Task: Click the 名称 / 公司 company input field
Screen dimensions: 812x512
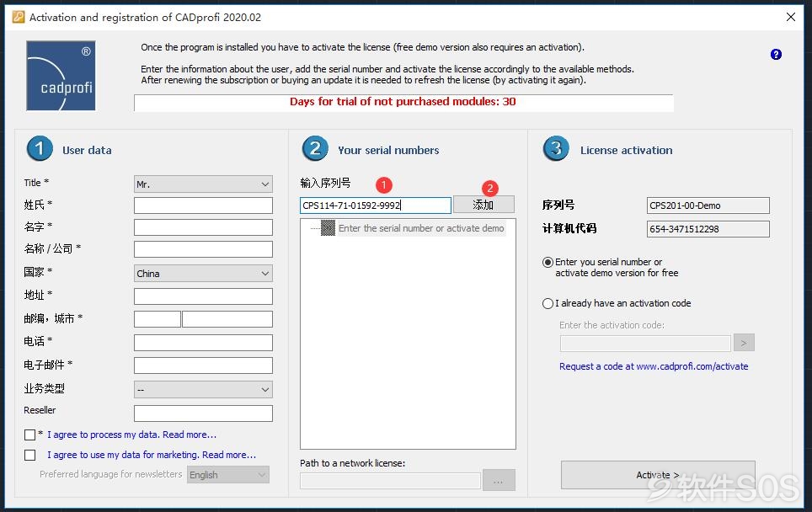Action: coord(203,249)
